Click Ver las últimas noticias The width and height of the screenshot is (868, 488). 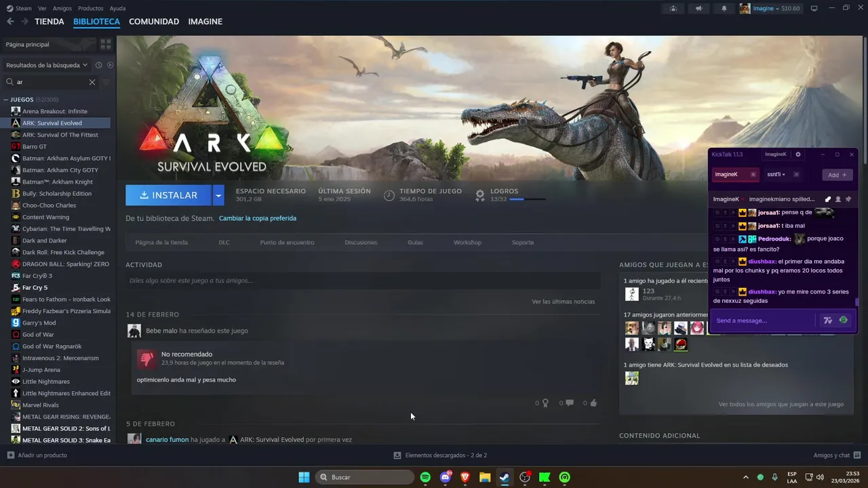point(564,302)
